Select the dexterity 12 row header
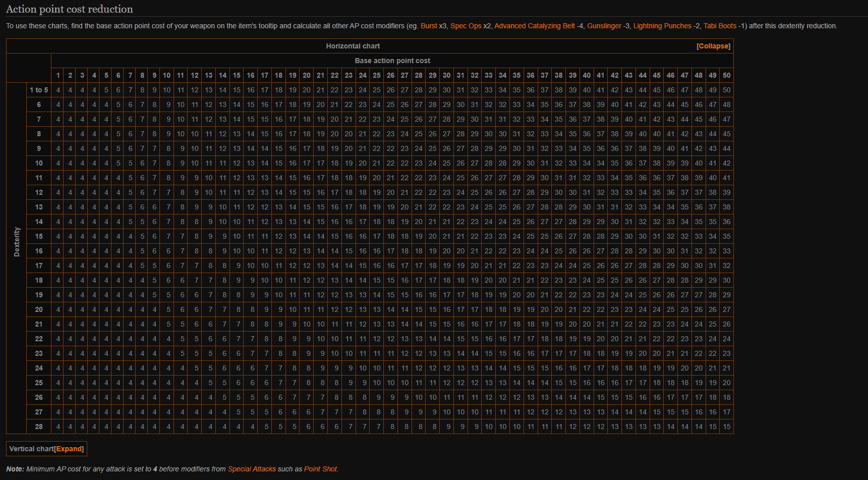This screenshot has width=868, height=480. point(39,192)
